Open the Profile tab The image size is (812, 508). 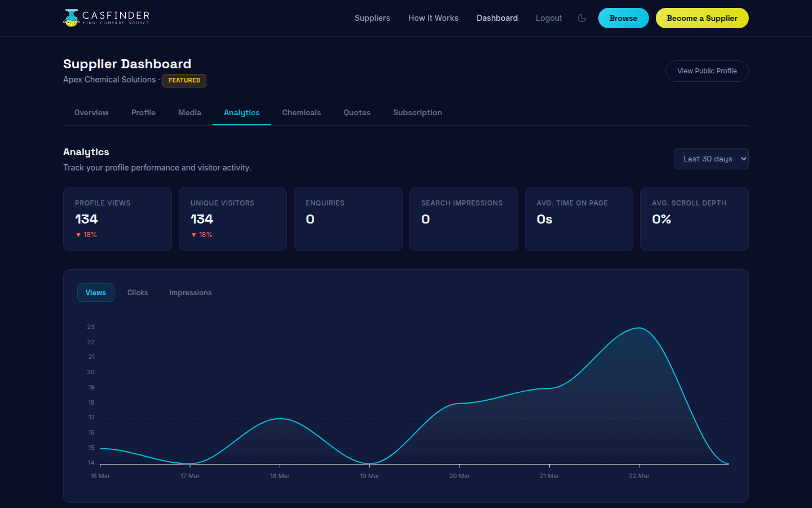tap(143, 112)
